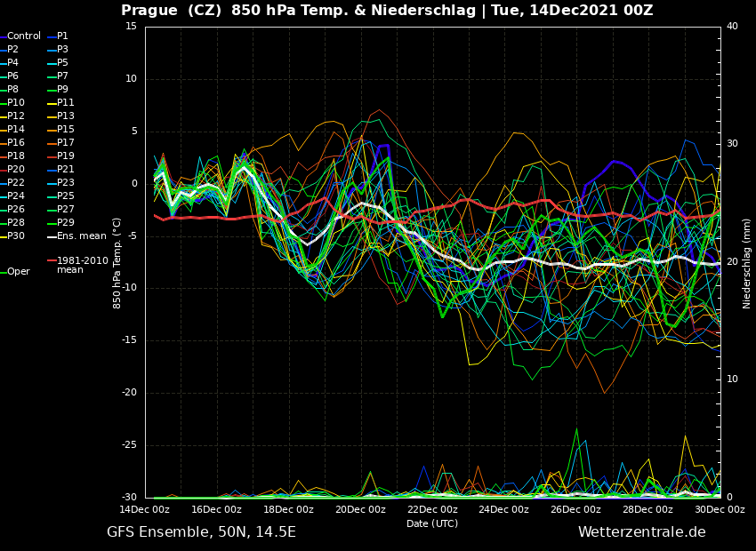Click the P20 legend label

pyautogui.click(x=16, y=170)
